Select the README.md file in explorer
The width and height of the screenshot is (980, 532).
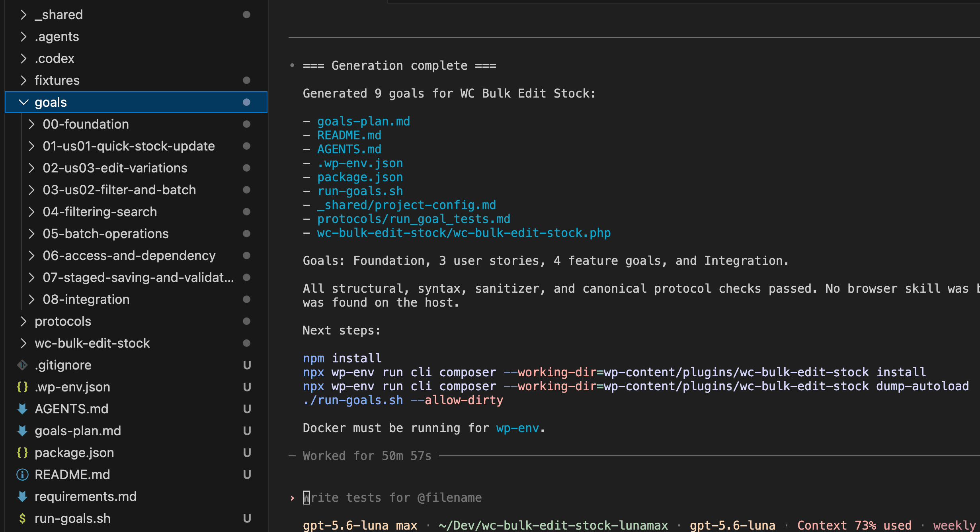pos(135,475)
